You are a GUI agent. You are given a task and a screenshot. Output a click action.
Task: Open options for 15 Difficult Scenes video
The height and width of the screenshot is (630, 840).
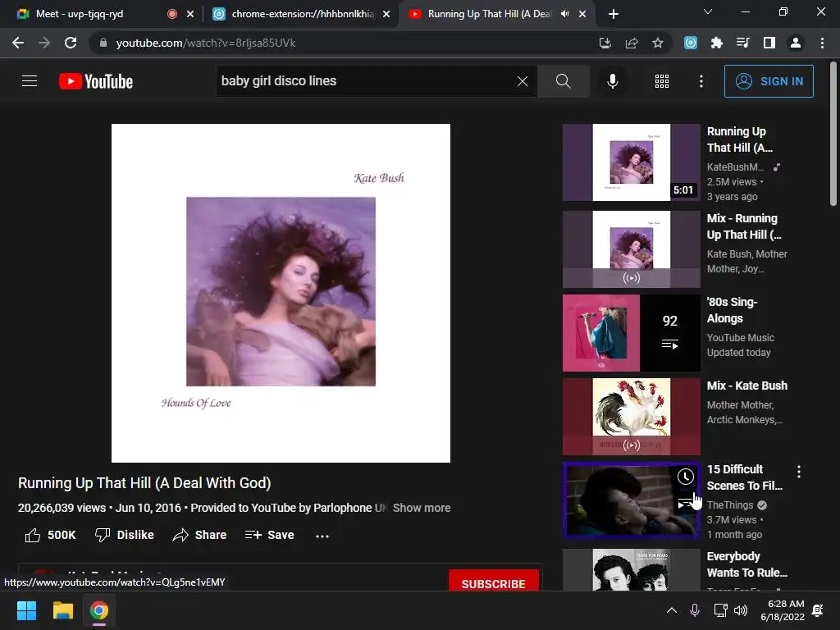click(x=799, y=472)
